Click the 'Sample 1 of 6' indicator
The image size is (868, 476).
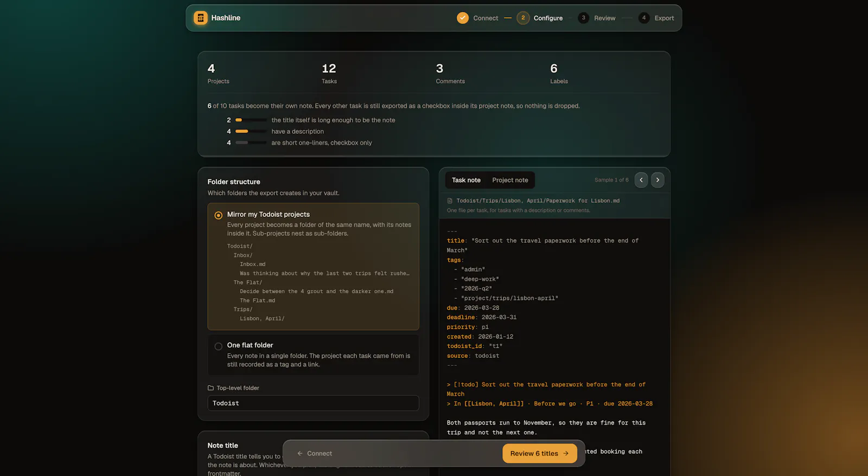tap(611, 180)
